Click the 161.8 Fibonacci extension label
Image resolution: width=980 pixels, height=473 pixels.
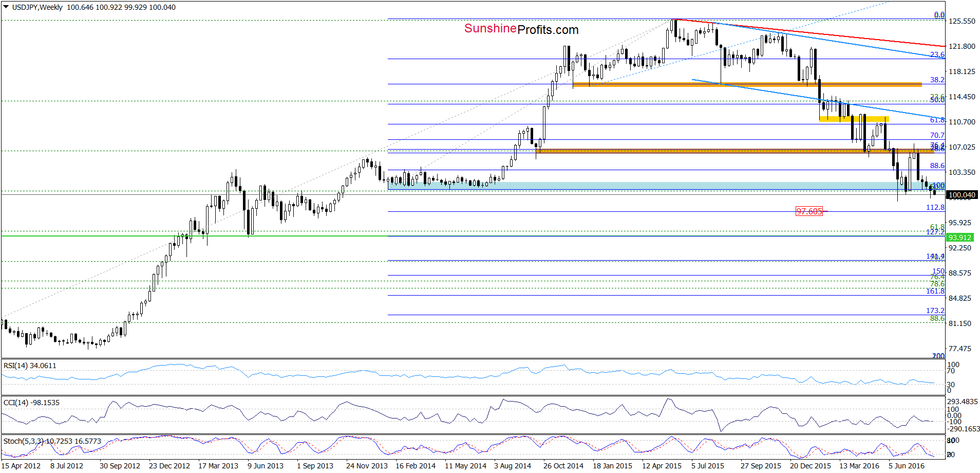pyautogui.click(x=935, y=291)
